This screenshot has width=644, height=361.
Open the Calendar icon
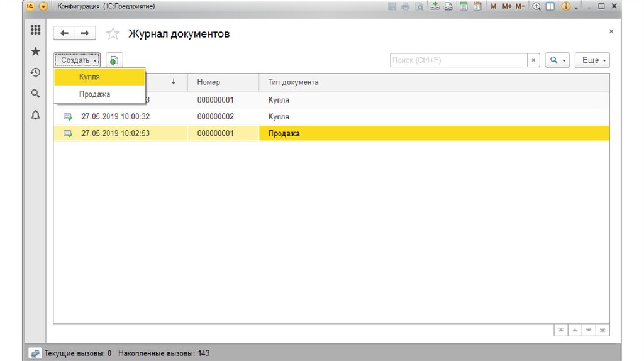tap(477, 6)
